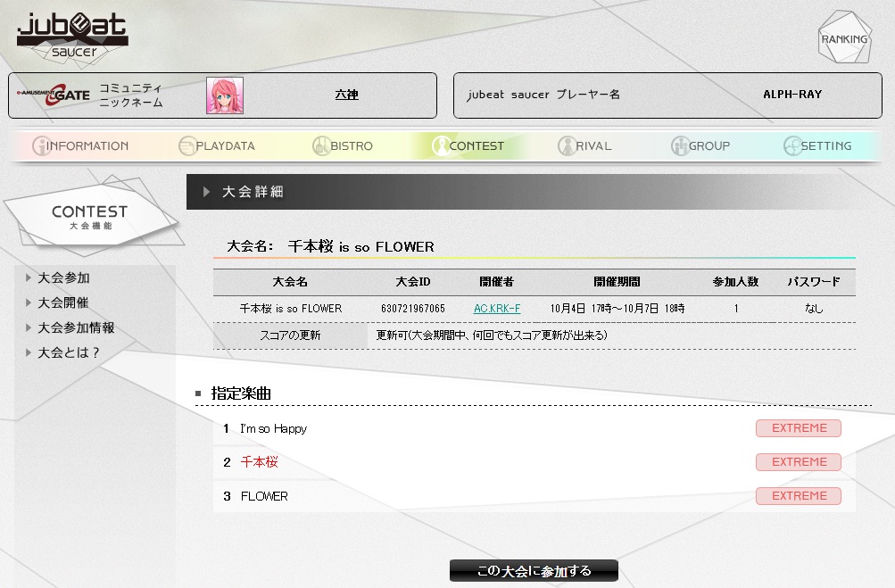
Task: Click the arrow beside 大会とは？
Action: pos(28,352)
